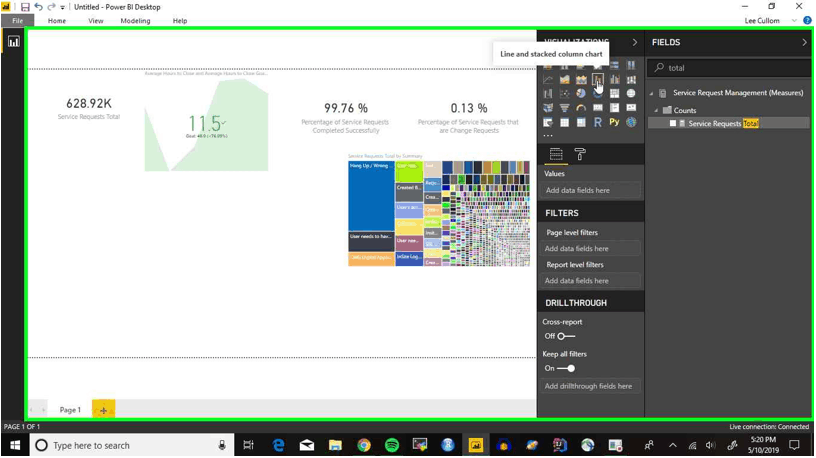The width and height of the screenshot is (816, 458).
Task: Select the Funnel visual
Action: [x=565, y=108]
